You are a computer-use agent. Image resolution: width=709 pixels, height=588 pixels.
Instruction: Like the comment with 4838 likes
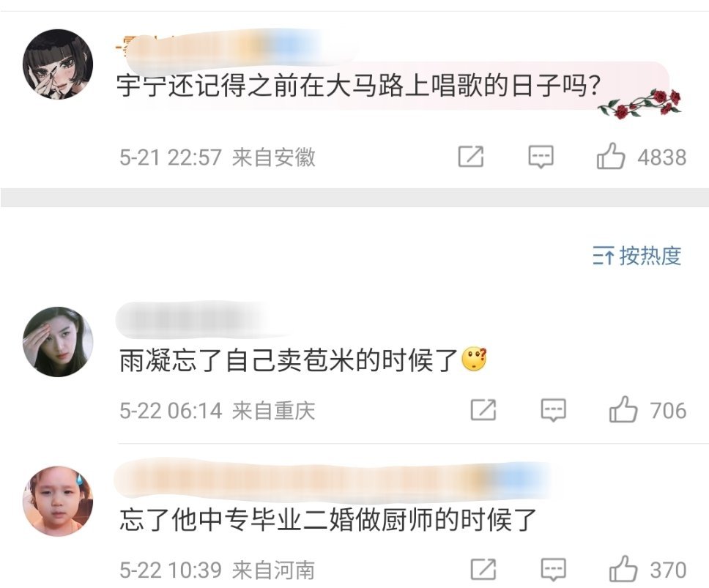pyautogui.click(x=610, y=157)
